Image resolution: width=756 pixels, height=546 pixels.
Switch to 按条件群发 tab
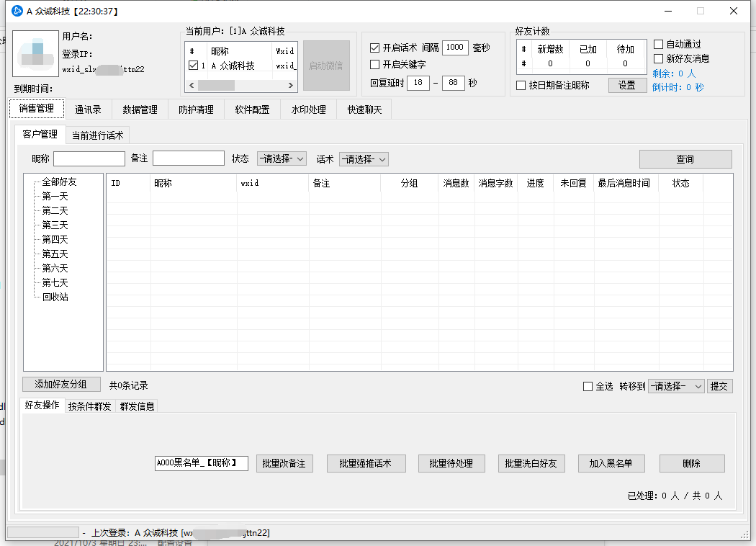click(90, 406)
